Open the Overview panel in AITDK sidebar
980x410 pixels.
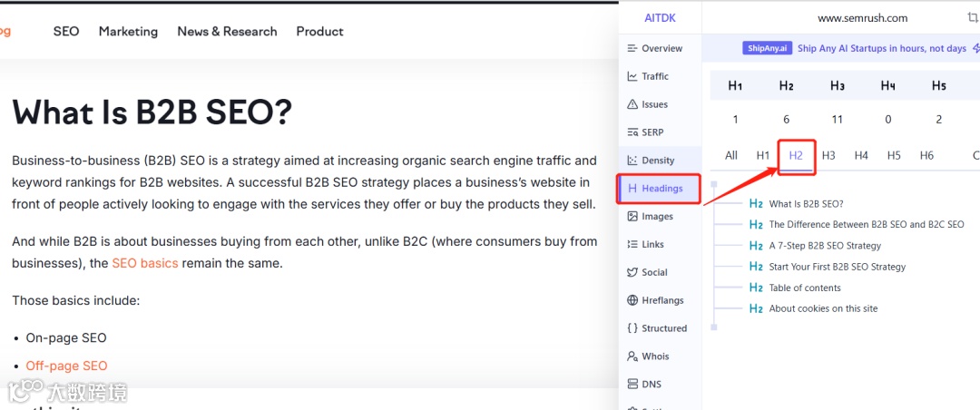655,49
